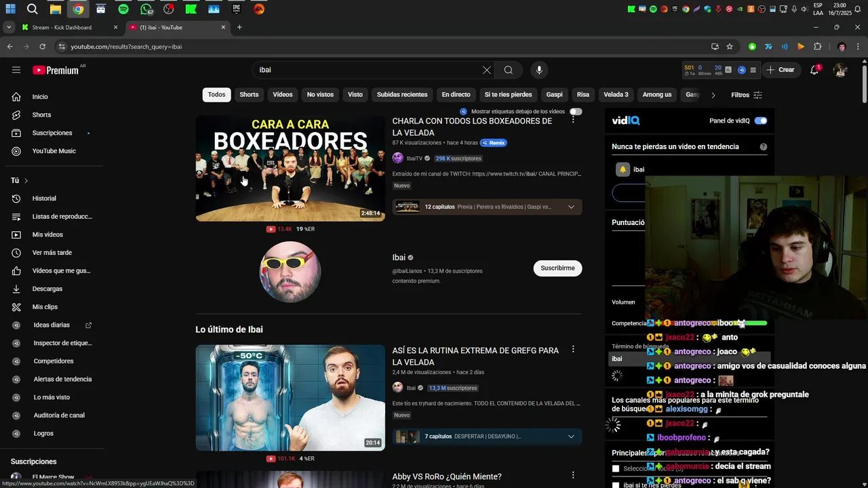This screenshot has width=868, height=488.
Task: Click the Remix badge on CHARLA video
Action: (494, 143)
